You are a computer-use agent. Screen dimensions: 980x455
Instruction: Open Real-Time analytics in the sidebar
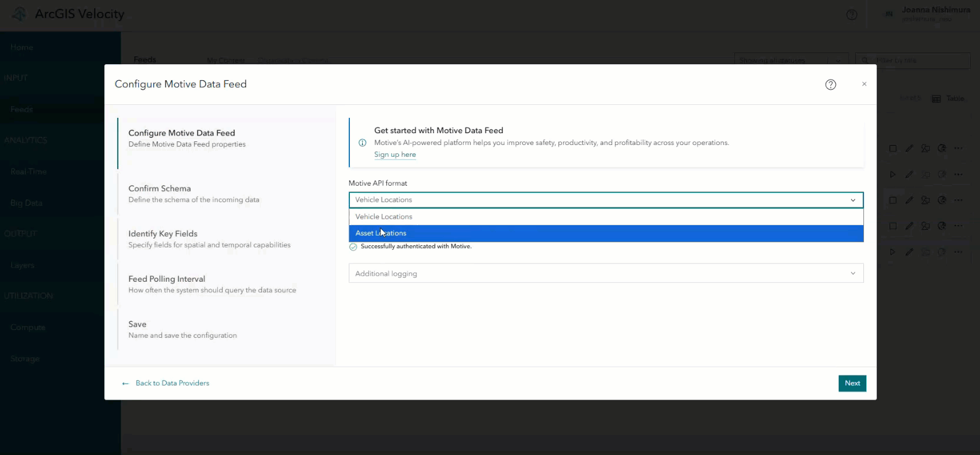coord(28,172)
